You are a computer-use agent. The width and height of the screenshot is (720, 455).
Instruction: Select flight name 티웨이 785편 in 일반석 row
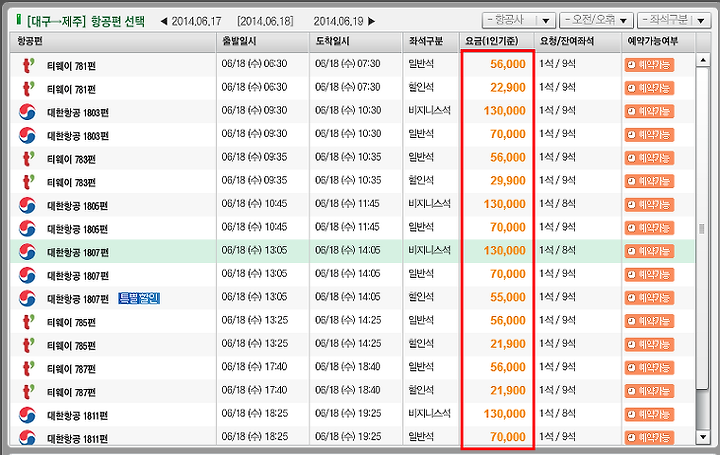(71, 322)
